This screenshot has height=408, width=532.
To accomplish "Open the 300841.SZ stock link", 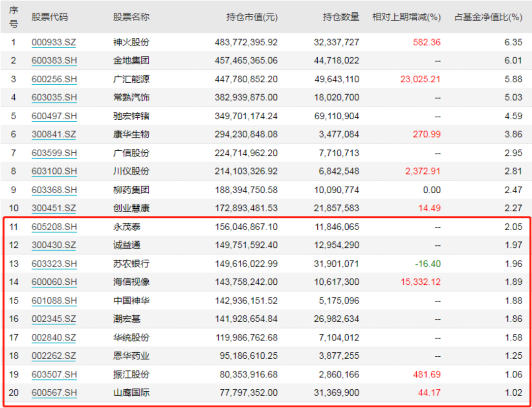I will pyautogui.click(x=54, y=135).
